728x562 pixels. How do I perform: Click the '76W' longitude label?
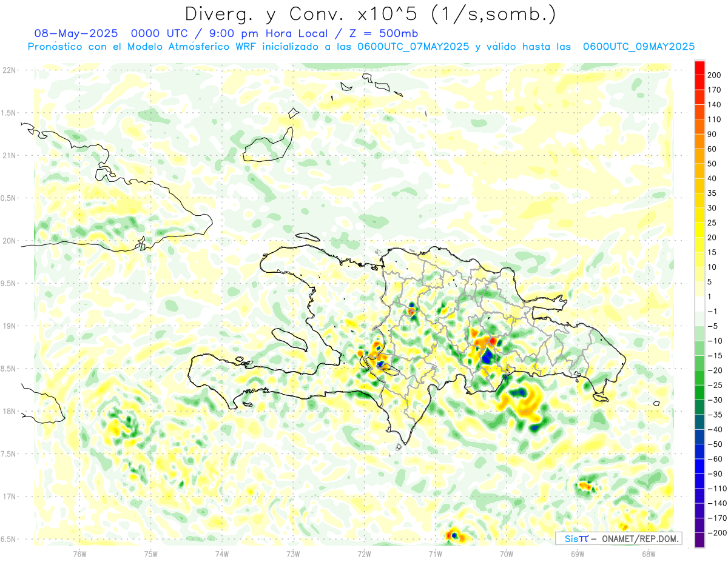[x=79, y=554]
